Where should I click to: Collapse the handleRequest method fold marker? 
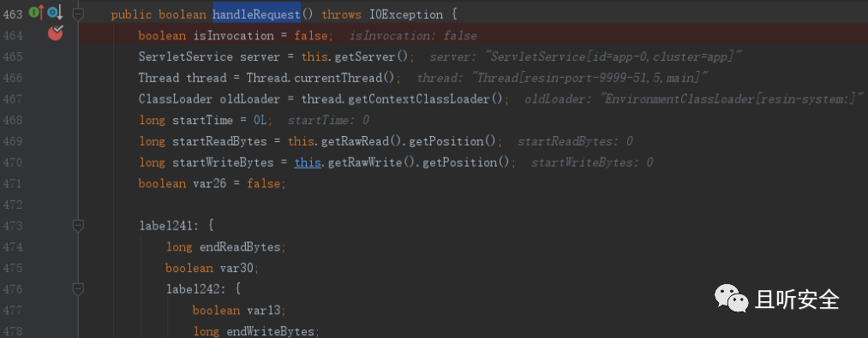78,14
